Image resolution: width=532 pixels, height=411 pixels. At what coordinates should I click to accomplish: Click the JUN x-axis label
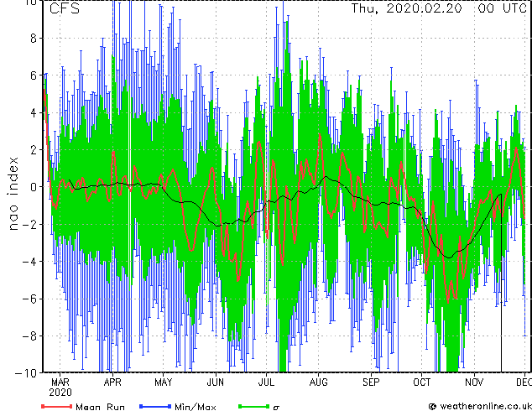[216, 382]
